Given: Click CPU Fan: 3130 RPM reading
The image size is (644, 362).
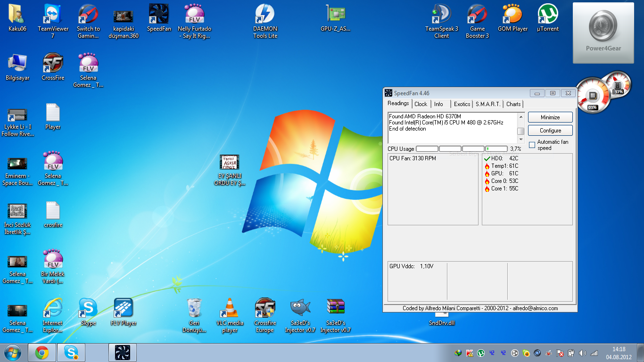Looking at the screenshot, I should pos(413,158).
